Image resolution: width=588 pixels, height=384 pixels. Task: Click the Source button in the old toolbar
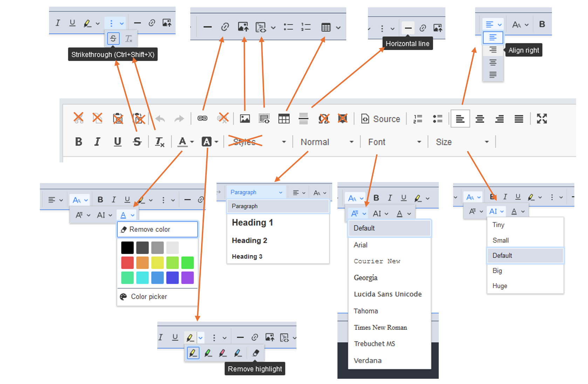[x=381, y=119]
